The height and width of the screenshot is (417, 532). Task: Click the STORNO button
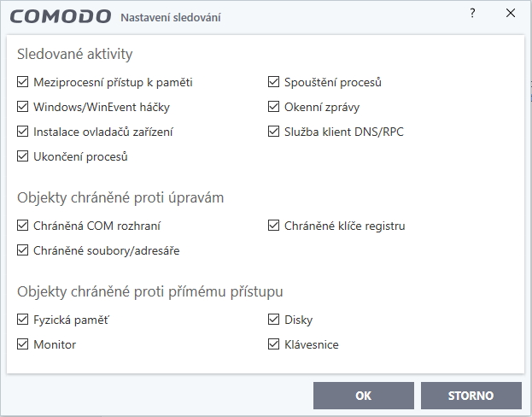pyautogui.click(x=471, y=396)
